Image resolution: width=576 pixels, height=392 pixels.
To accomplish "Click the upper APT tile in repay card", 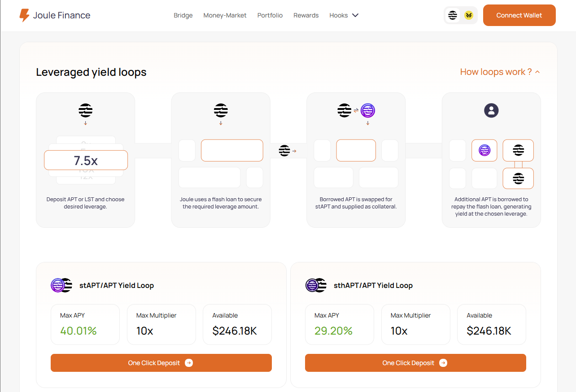I will tap(518, 150).
